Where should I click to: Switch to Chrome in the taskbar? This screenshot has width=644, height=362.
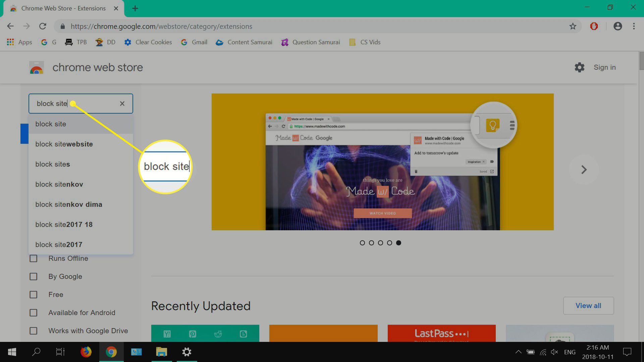coord(111,352)
